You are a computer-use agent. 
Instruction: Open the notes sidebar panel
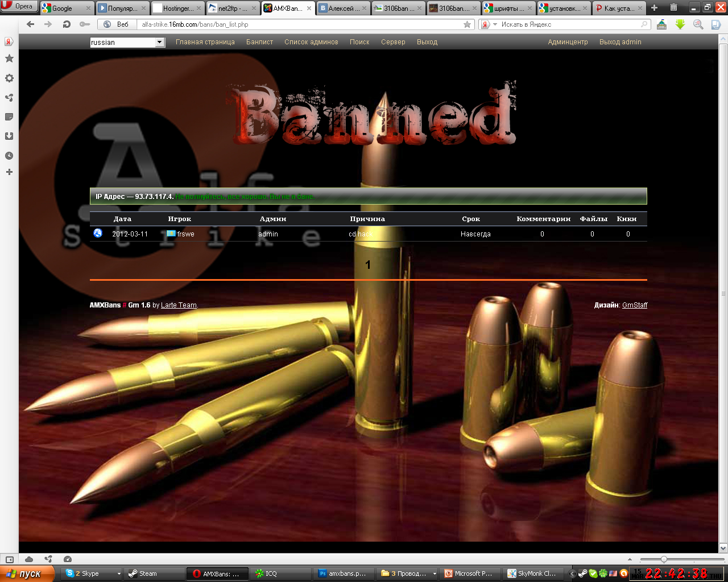[x=9, y=117]
